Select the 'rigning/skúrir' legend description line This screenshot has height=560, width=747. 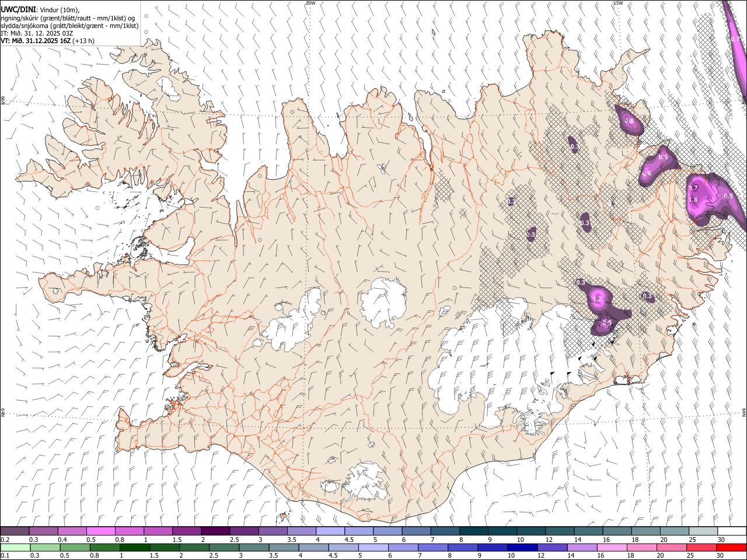click(68, 18)
